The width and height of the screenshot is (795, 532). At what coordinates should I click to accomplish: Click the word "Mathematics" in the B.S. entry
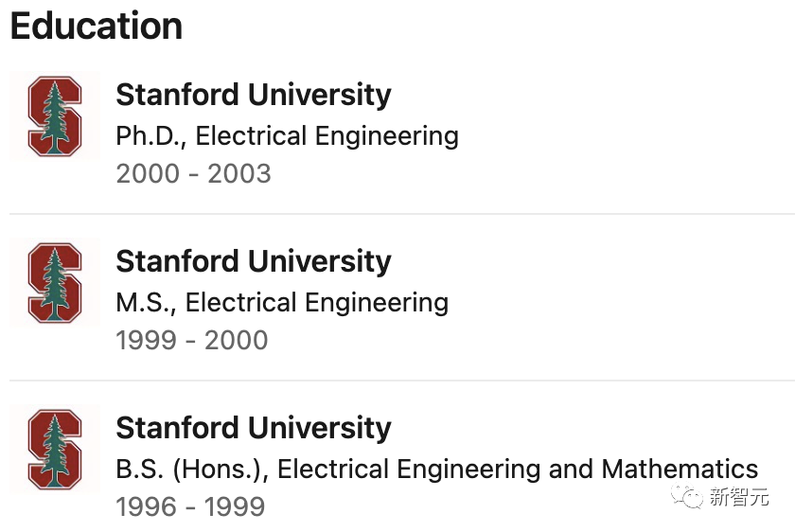(680, 470)
